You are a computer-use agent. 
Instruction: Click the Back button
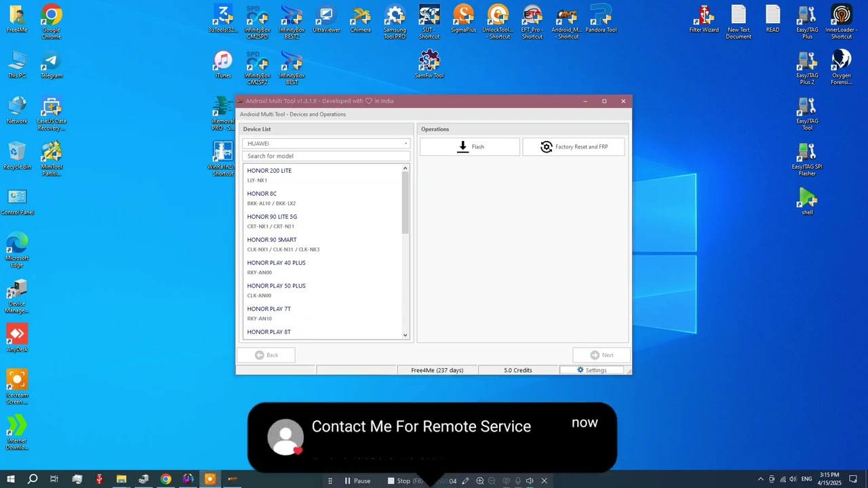[x=266, y=355]
